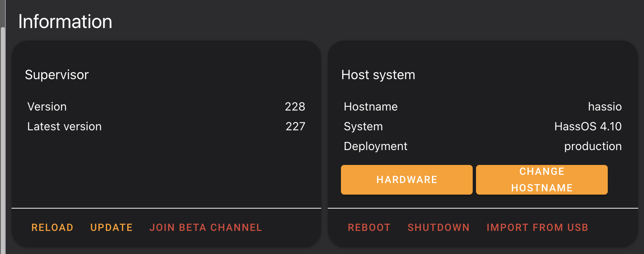The width and height of the screenshot is (644, 254).
Task: Click the hostname value hassio
Action: click(x=605, y=106)
